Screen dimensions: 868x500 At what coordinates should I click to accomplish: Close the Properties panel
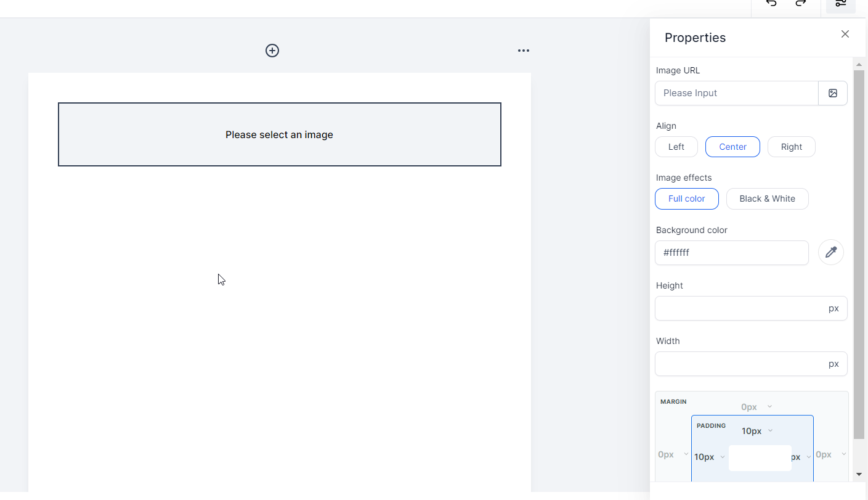845,34
